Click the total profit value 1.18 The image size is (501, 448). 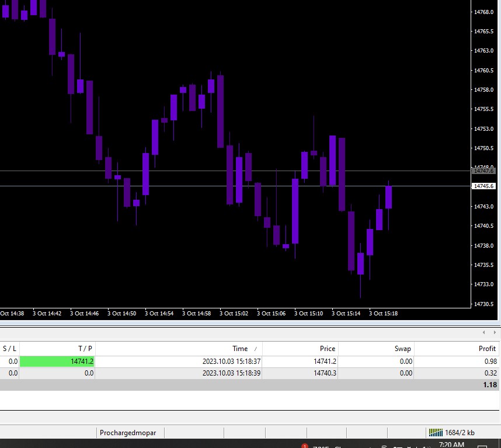(489, 385)
